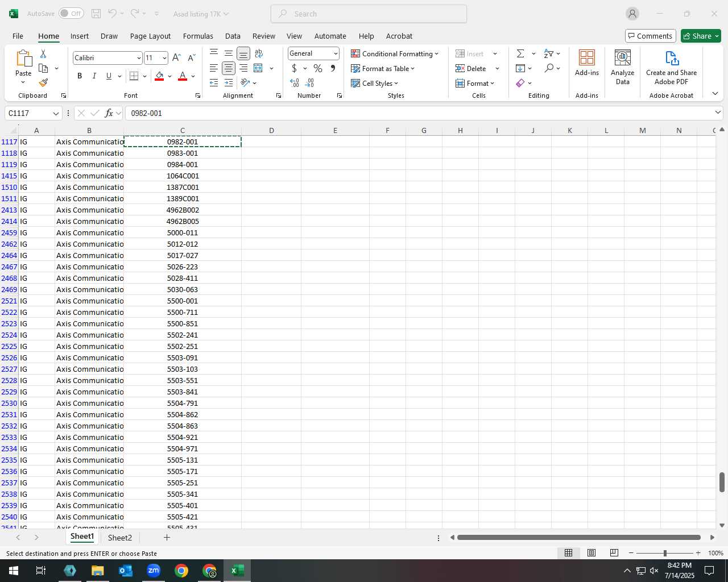The image size is (728, 582).
Task: Click the Format cells button
Action: 475,83
